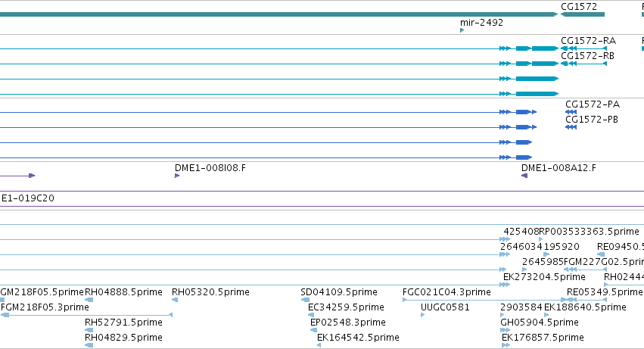Select the RH05320.5prime EST label

[x=210, y=292]
